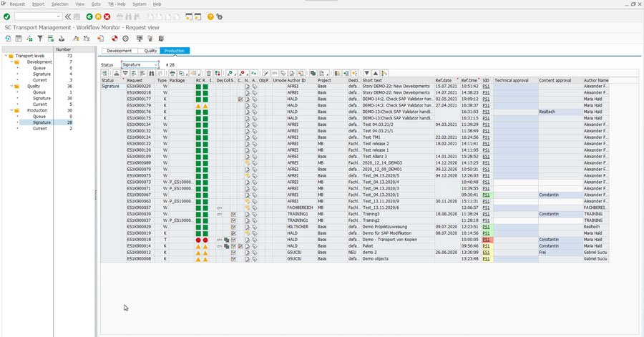Screen dimensions: 644x337
Task: Toggle the checkbox icon in row ES1K900029
Action: [x=233, y=227]
